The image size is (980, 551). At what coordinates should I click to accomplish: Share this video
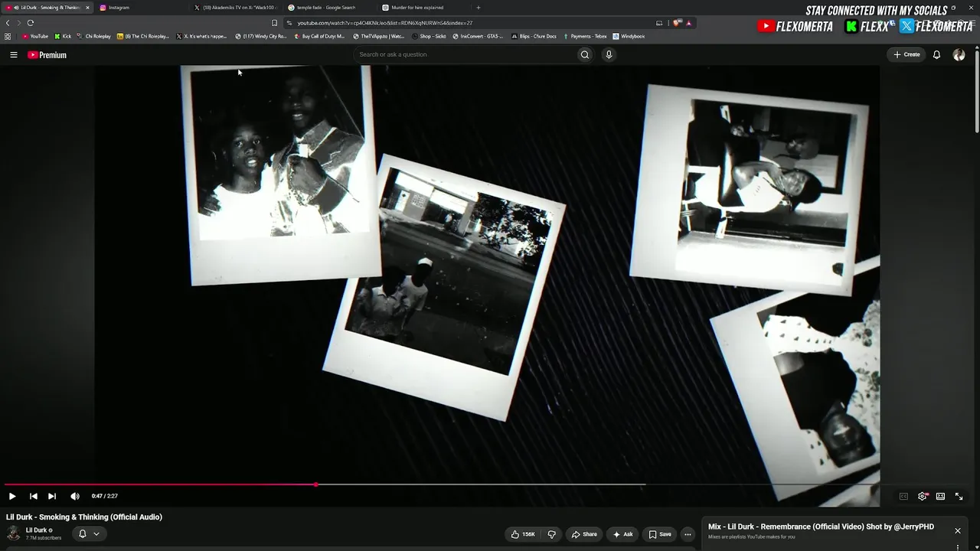584,534
